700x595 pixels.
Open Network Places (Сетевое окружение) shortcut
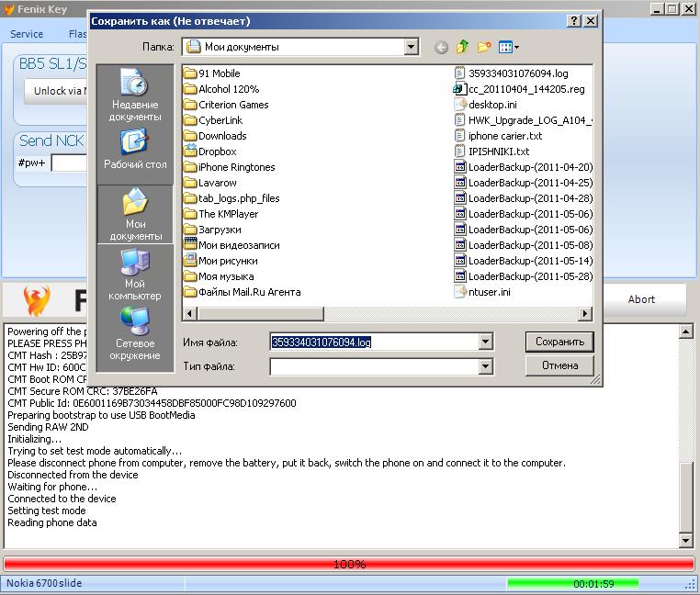(135, 335)
